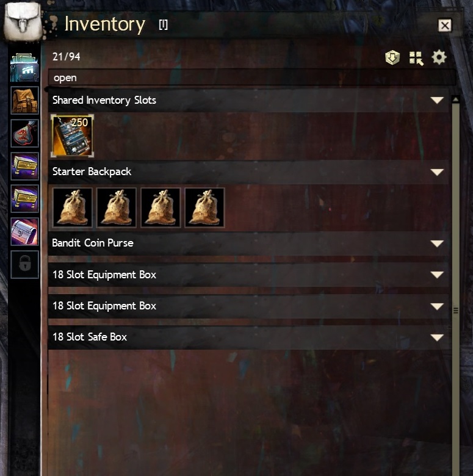Click the deposit all materials icon
Screen dimensions: 473x476
click(x=392, y=57)
